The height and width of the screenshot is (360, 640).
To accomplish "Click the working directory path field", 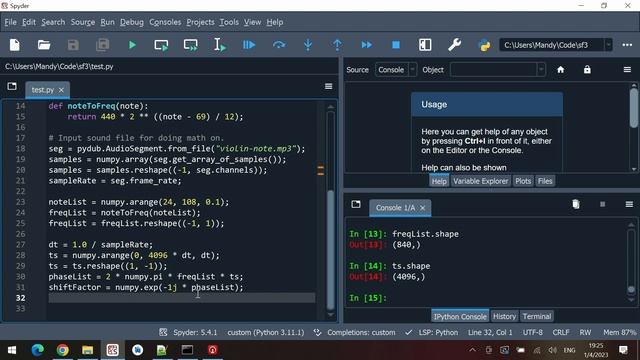I will (x=551, y=45).
